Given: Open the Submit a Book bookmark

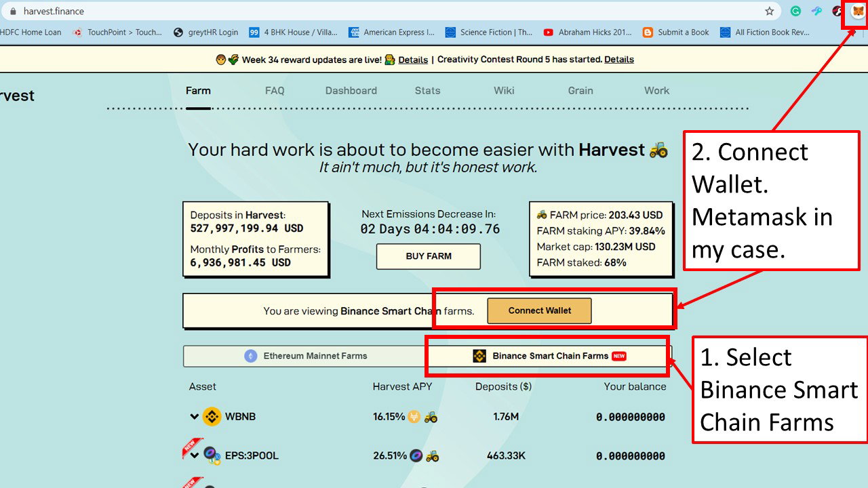Looking at the screenshot, I should (675, 32).
